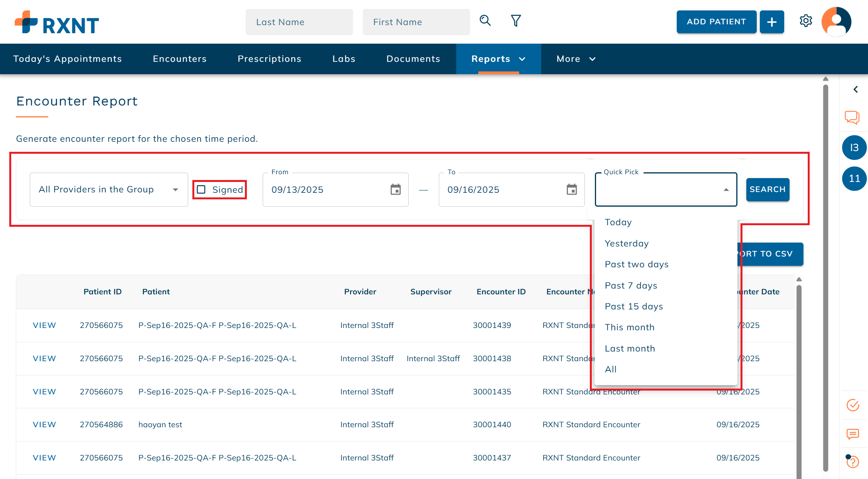
Task: Click the help question mark icon
Action: pos(853,462)
